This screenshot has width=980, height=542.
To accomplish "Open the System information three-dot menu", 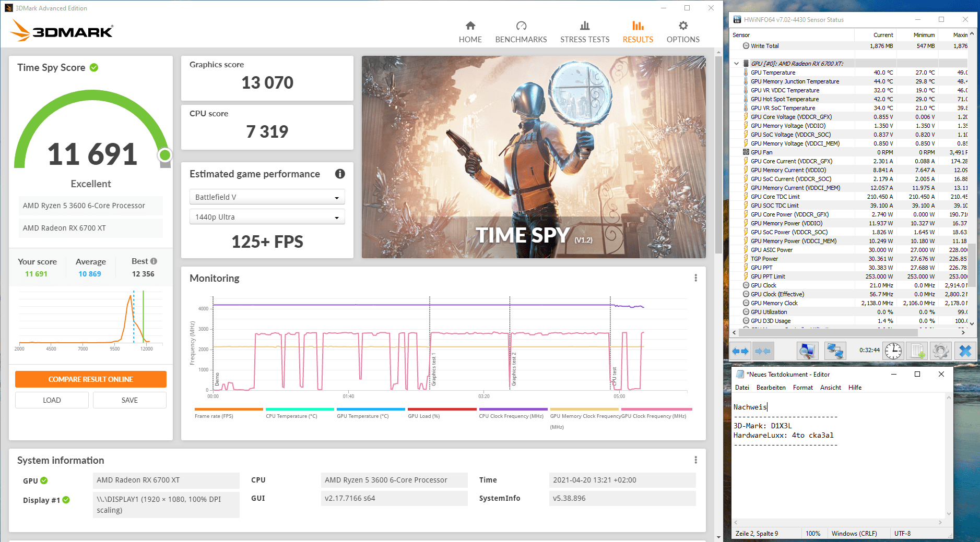I will pos(695,460).
